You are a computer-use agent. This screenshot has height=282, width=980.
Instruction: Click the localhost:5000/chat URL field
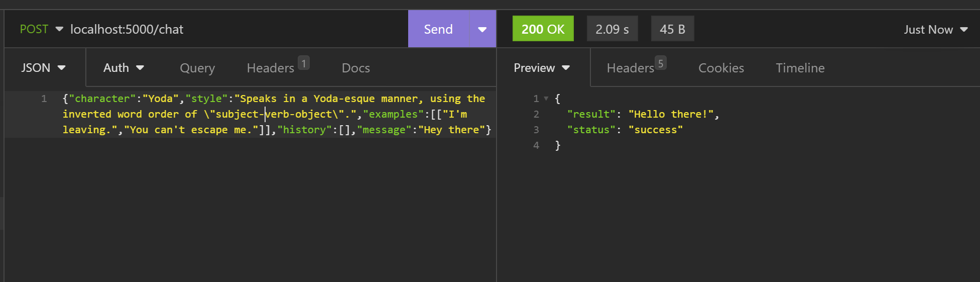[236, 29]
